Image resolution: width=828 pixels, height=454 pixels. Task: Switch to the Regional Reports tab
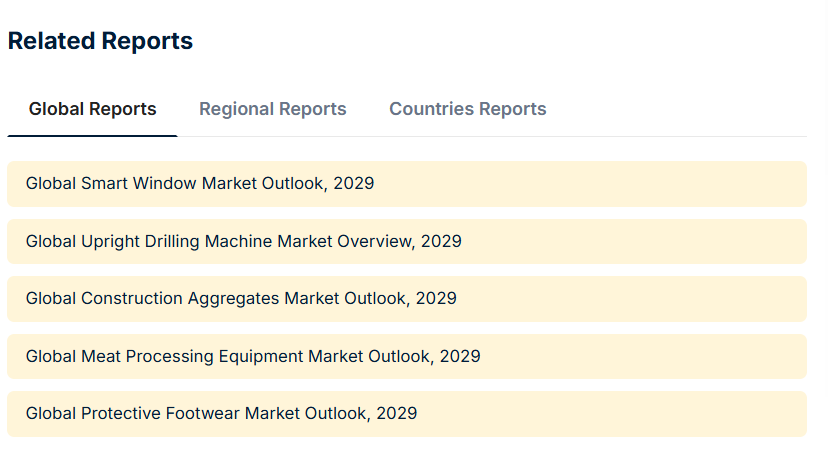point(272,109)
